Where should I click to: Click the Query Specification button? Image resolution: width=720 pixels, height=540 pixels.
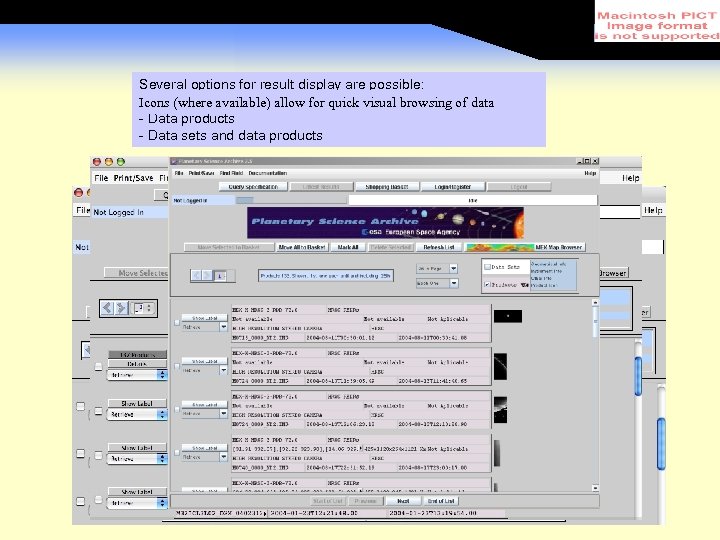(253, 187)
